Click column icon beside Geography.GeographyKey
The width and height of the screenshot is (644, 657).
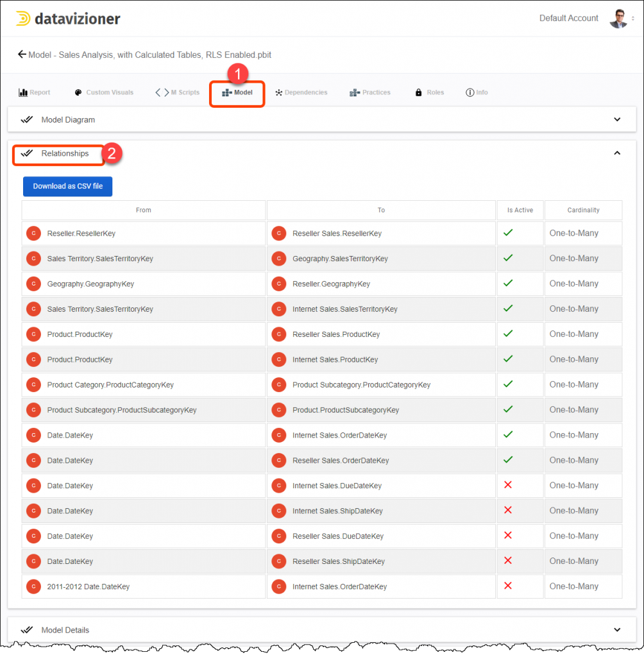coord(33,284)
